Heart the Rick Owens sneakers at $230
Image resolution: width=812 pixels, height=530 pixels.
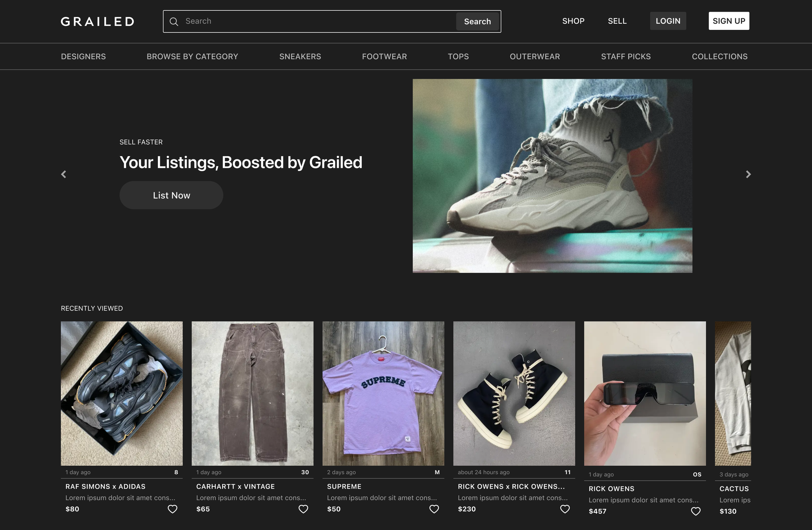[x=565, y=509]
